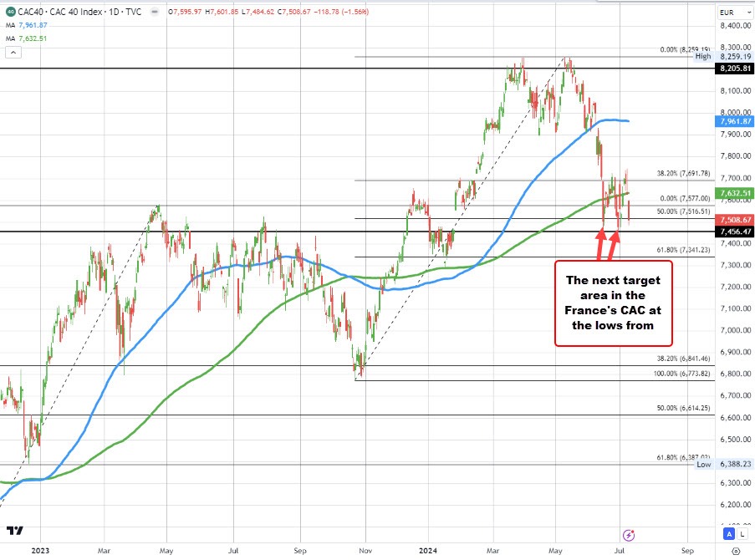Click the 8,400.00 price scale value

tap(735, 26)
